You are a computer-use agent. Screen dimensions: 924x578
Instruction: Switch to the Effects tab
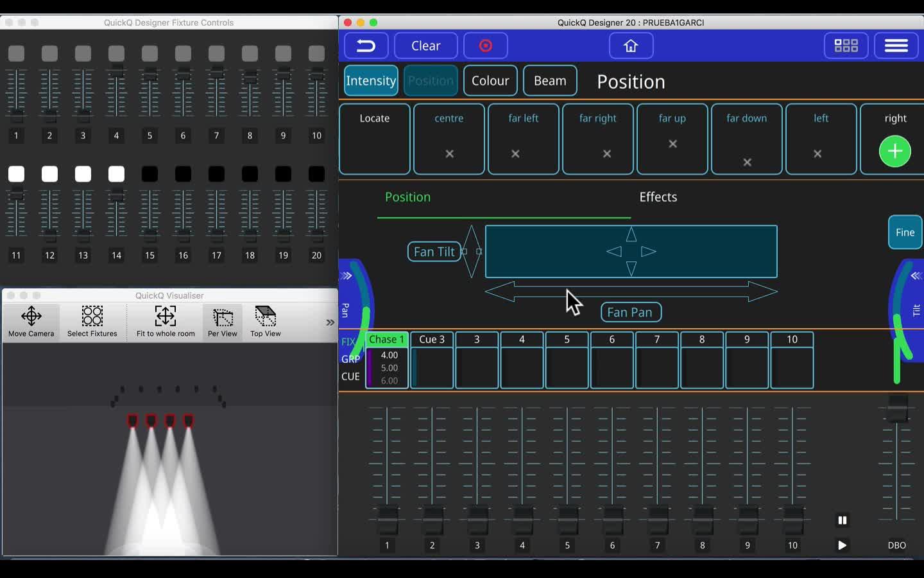[658, 197]
